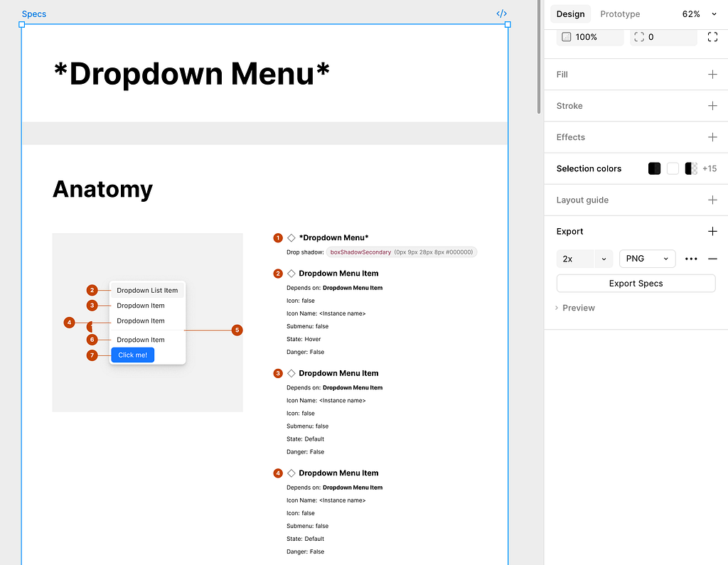Click the add Fill plus icon

[x=712, y=75]
